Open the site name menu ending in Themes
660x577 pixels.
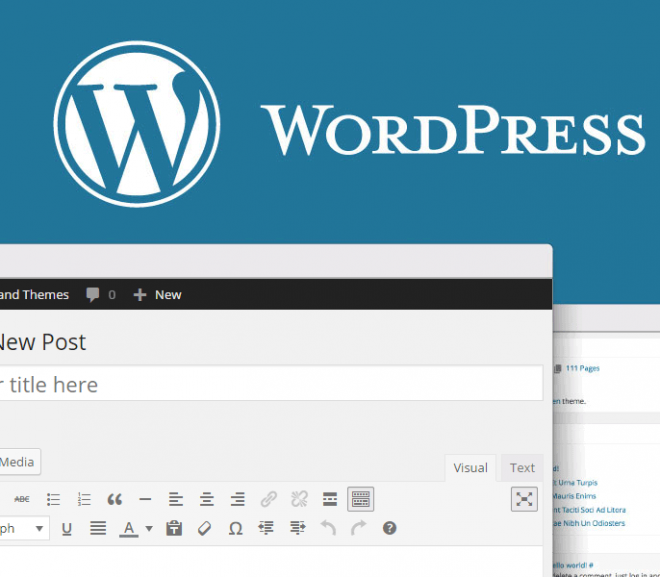[x=34, y=295]
